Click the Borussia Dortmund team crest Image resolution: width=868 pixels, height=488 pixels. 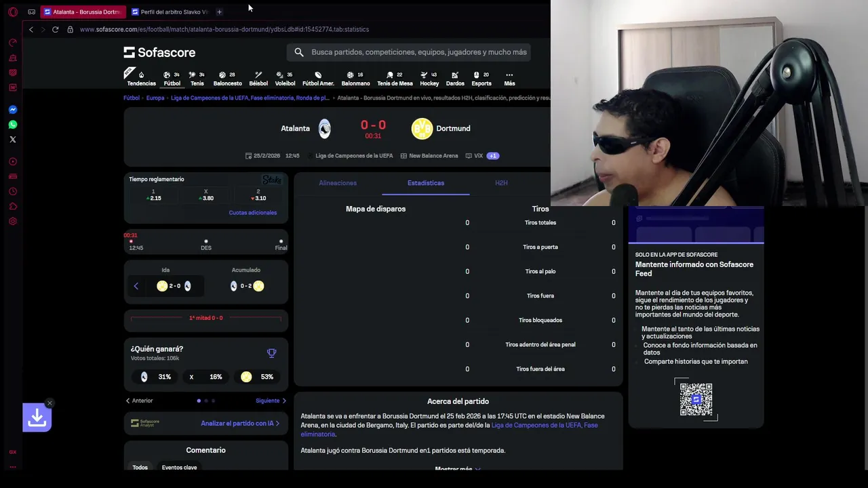[422, 128]
